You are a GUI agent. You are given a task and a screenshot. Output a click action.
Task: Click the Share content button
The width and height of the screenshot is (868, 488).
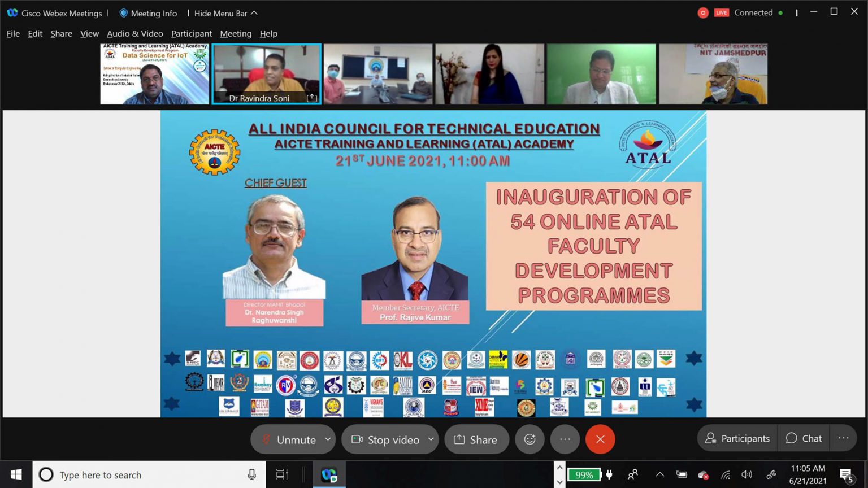[x=476, y=439]
